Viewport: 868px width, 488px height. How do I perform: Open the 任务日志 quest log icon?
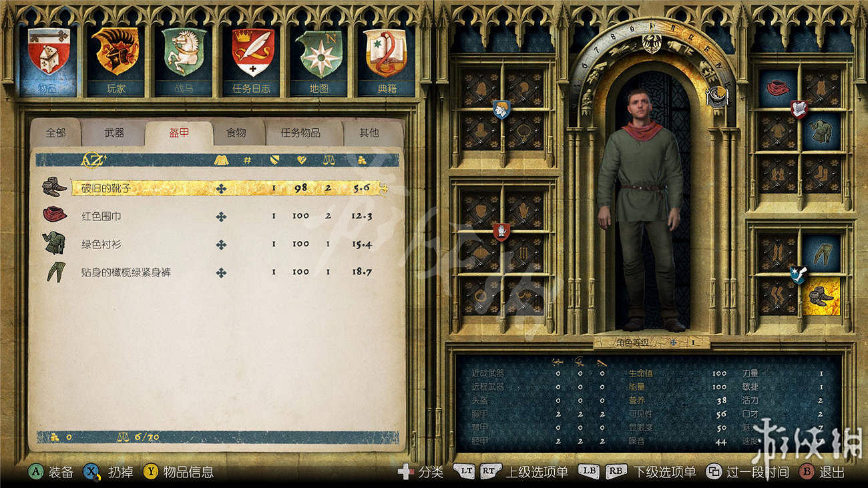pyautogui.click(x=252, y=53)
